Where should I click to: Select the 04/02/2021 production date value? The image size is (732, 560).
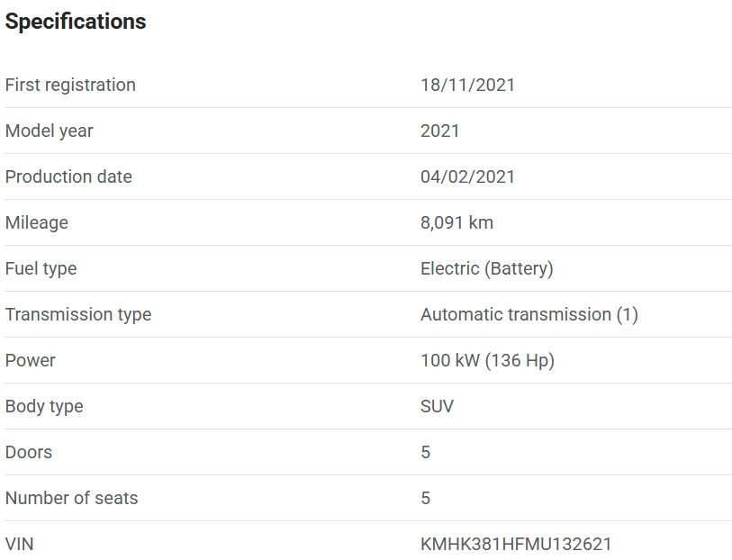point(467,176)
